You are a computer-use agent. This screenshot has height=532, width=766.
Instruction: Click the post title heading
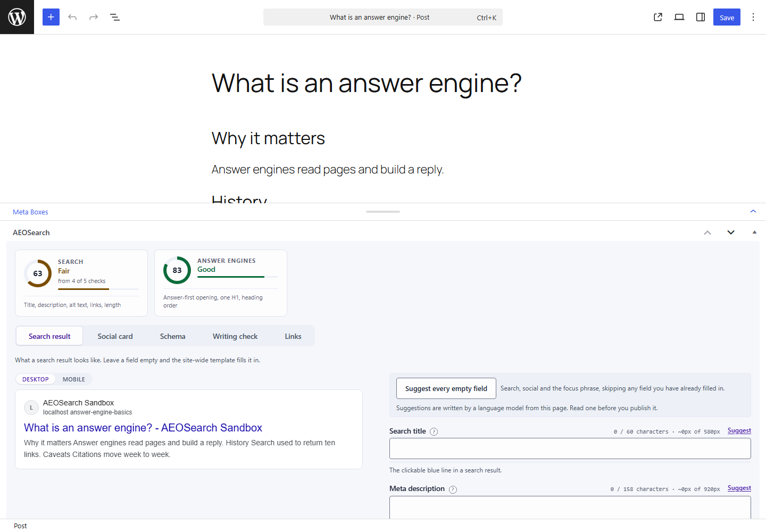pyautogui.click(x=367, y=84)
